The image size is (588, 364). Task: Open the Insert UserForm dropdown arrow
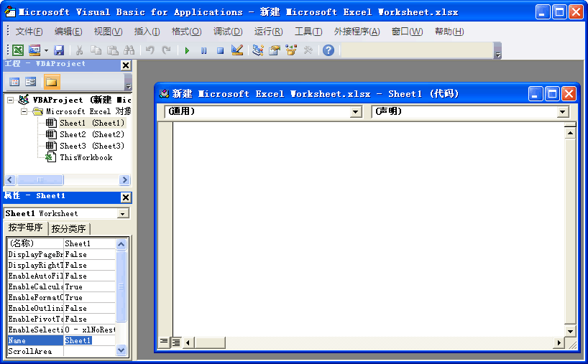(46, 50)
